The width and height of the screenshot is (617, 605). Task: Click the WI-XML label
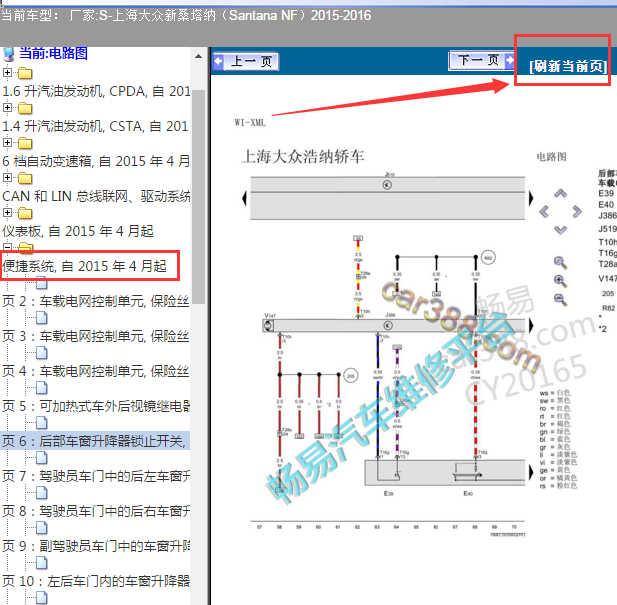coord(250,122)
